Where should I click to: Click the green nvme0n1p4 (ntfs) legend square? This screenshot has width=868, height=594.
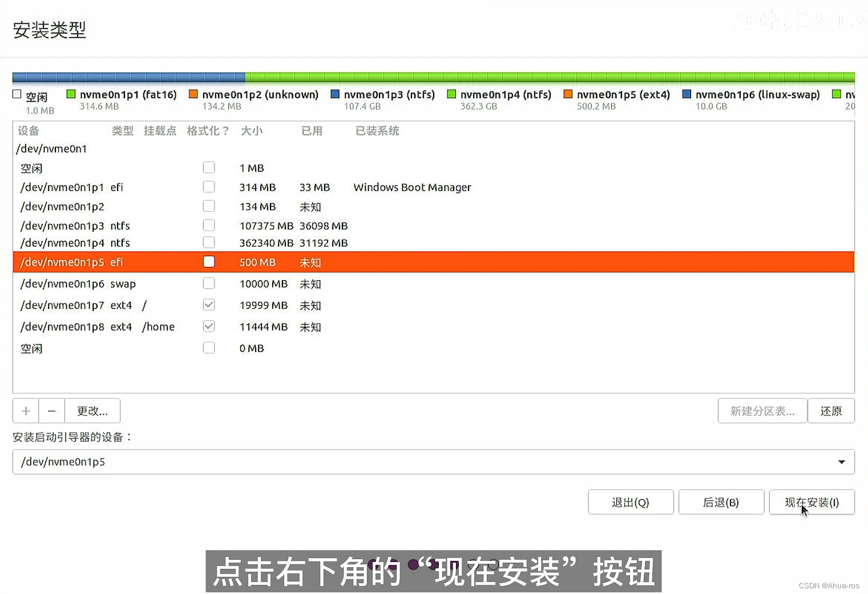pos(453,94)
